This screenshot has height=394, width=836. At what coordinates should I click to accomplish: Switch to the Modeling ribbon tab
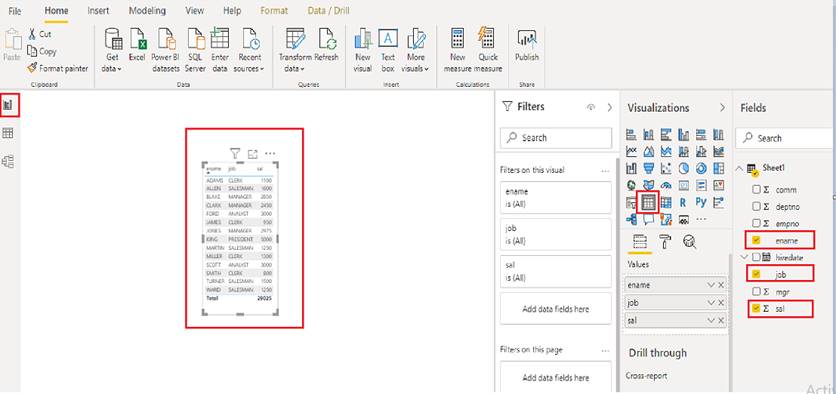(x=147, y=11)
